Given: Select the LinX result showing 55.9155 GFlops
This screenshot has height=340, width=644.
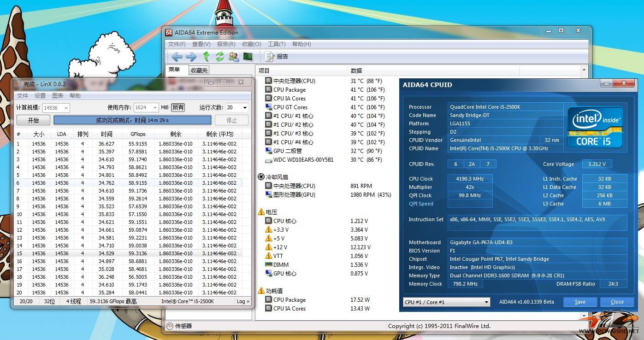Looking at the screenshot, I should coord(127,144).
